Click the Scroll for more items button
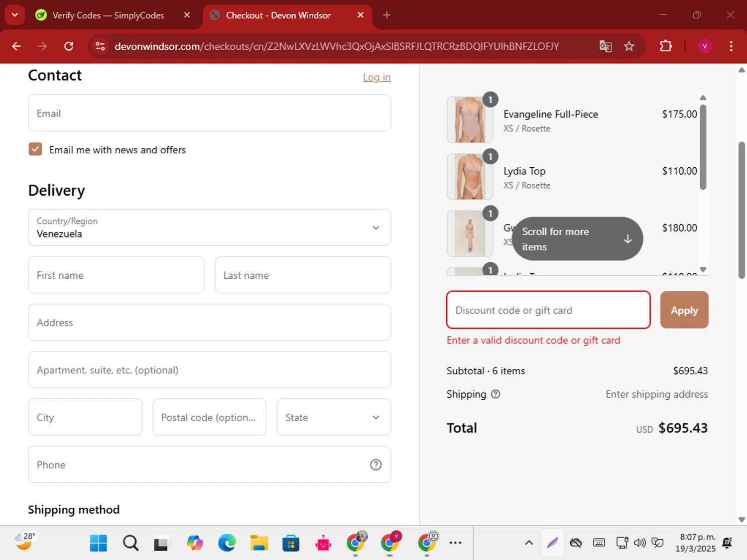Image resolution: width=747 pixels, height=560 pixels. point(577,238)
